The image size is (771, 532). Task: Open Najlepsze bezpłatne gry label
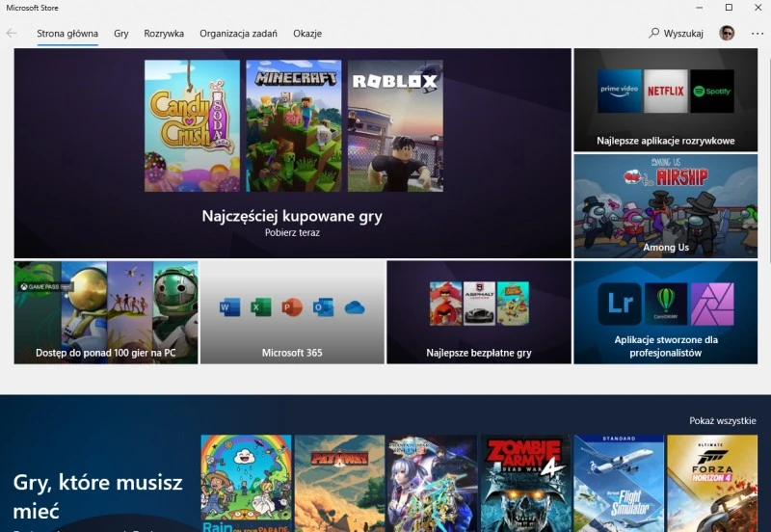coord(479,353)
